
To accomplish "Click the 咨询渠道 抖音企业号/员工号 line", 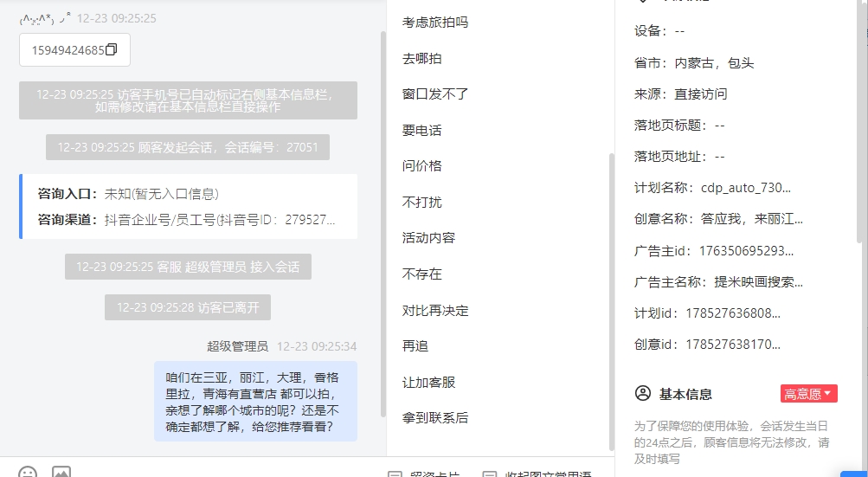I will [x=186, y=220].
